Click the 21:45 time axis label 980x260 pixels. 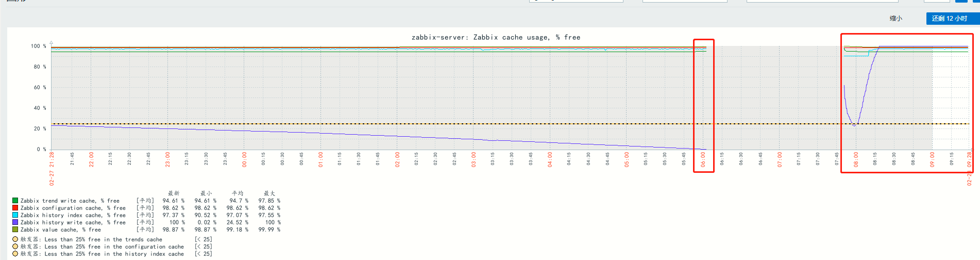coord(72,158)
